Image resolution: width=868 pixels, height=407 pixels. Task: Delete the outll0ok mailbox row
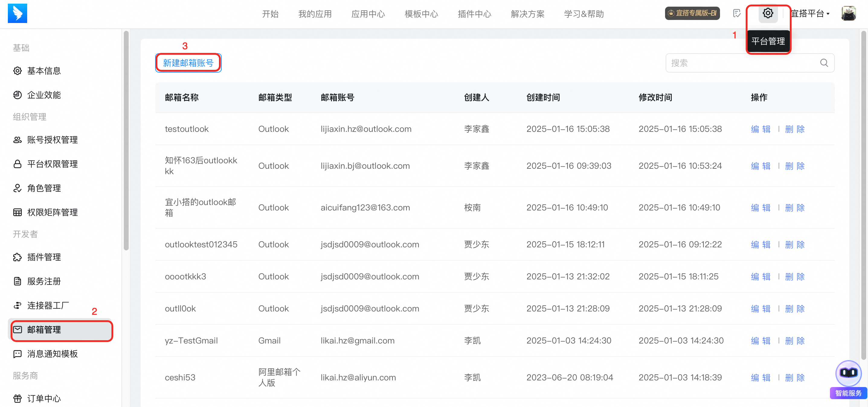coord(795,309)
